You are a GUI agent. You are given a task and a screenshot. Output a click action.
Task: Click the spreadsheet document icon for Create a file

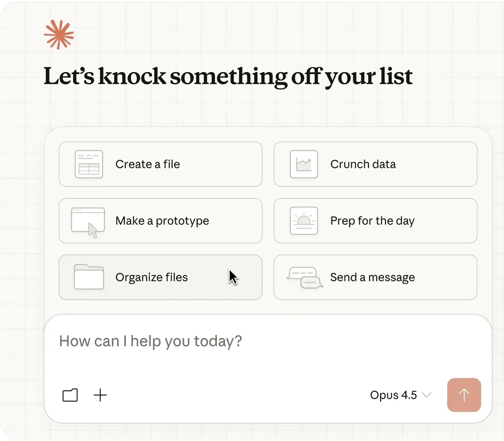tap(89, 164)
